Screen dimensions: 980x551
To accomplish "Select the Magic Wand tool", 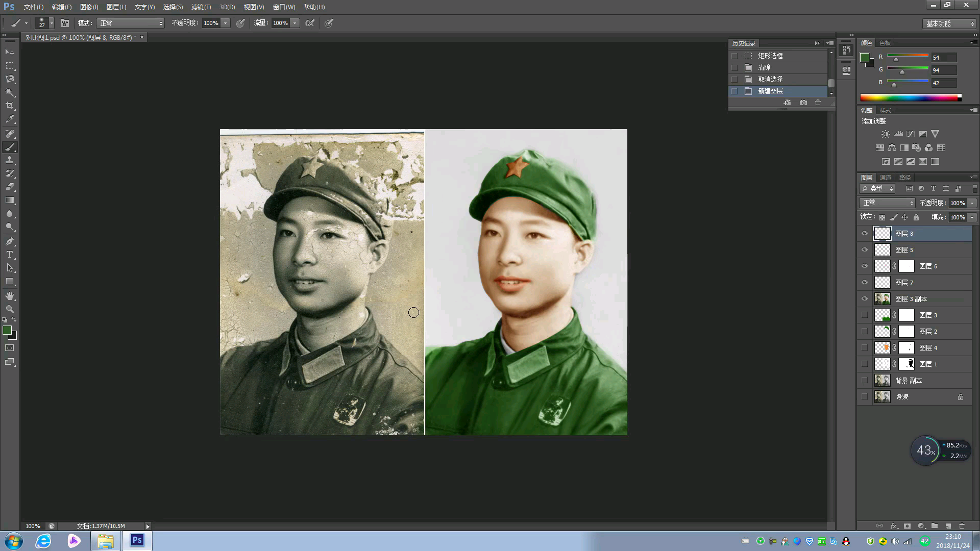I will (x=10, y=92).
